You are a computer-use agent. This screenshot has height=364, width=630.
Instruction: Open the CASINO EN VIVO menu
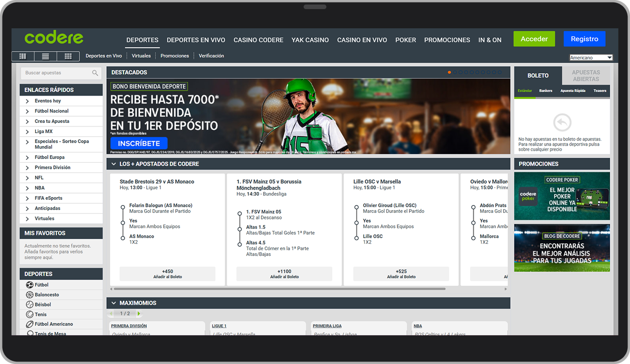click(362, 39)
